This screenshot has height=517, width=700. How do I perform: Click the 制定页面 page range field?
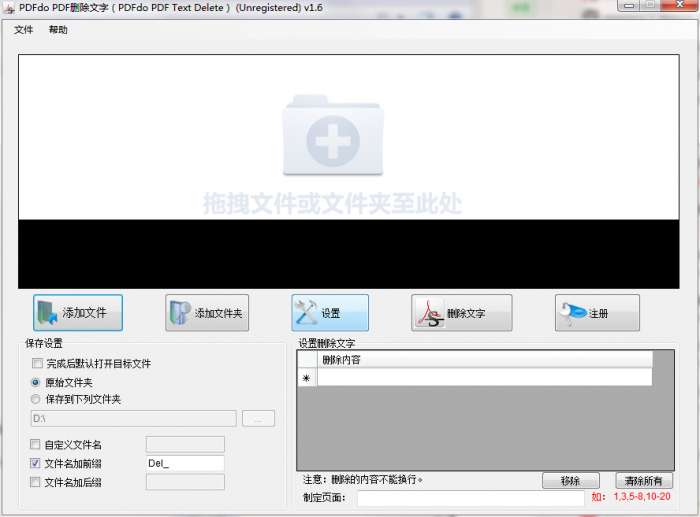(x=471, y=498)
